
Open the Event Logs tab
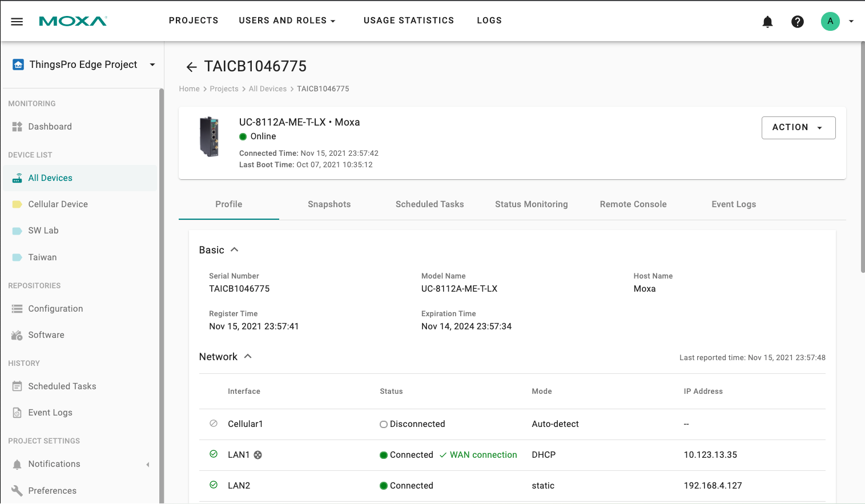tap(734, 204)
